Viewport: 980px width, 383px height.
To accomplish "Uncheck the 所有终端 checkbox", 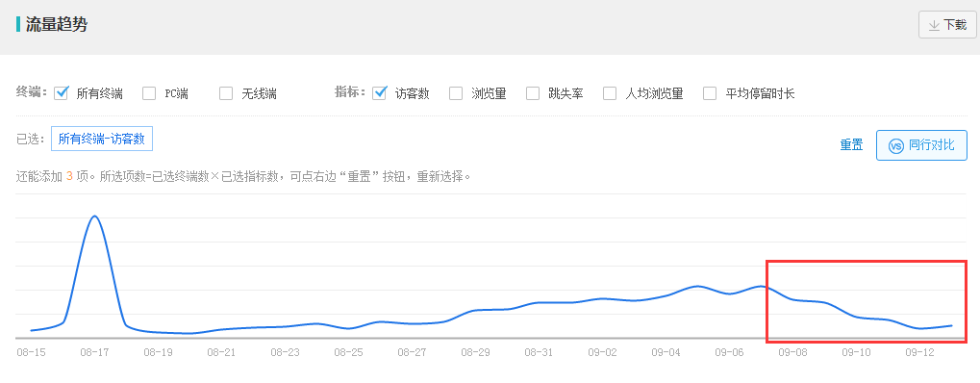I will [x=62, y=93].
